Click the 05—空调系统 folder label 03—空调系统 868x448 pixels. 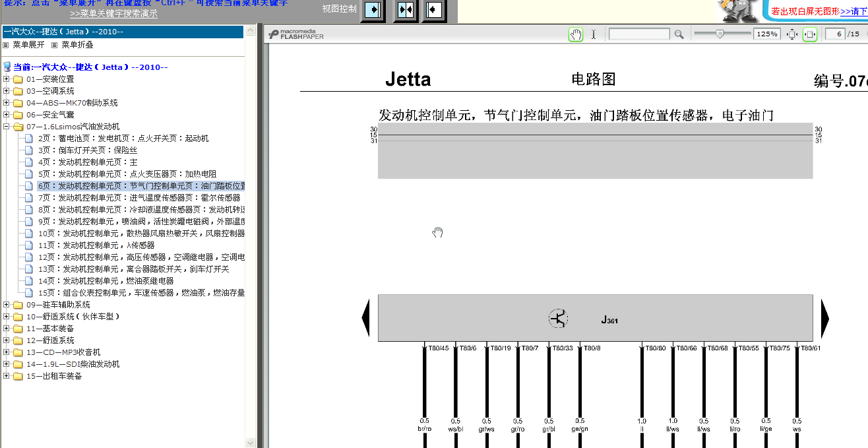coord(50,91)
